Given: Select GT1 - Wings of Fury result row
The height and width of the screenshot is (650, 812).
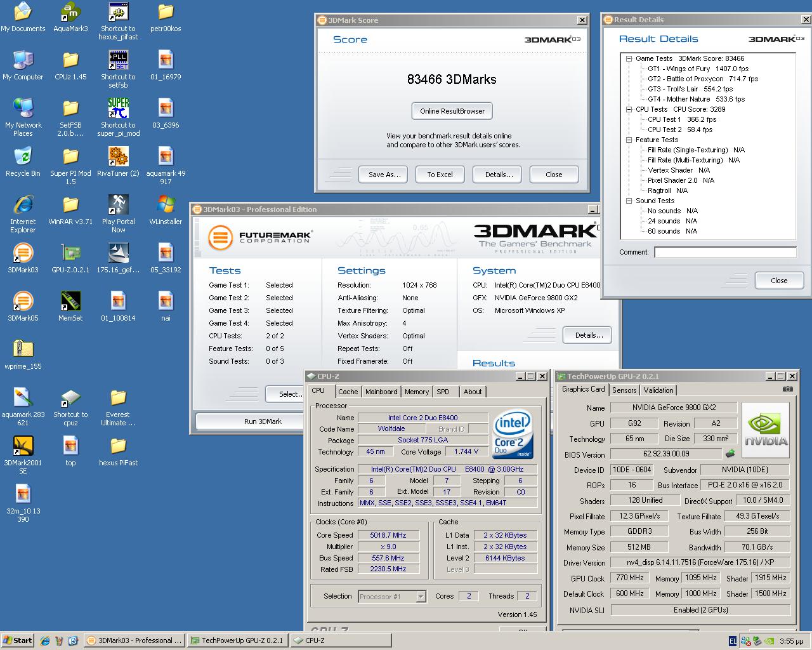Looking at the screenshot, I should click(x=698, y=69).
